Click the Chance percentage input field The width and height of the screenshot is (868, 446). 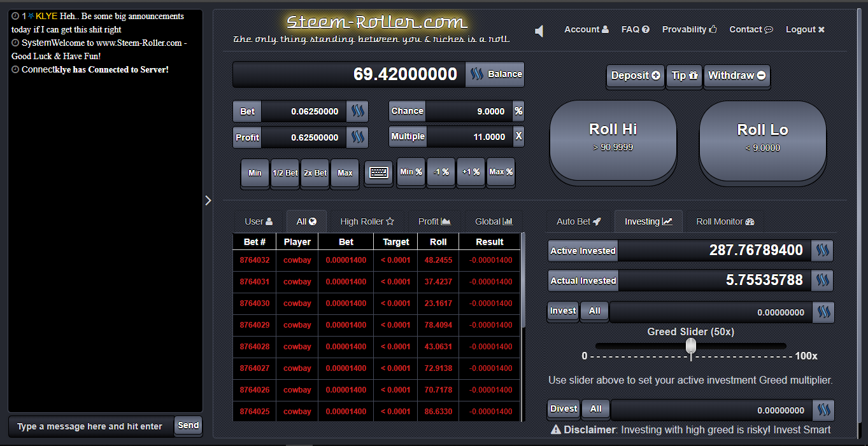click(x=469, y=111)
